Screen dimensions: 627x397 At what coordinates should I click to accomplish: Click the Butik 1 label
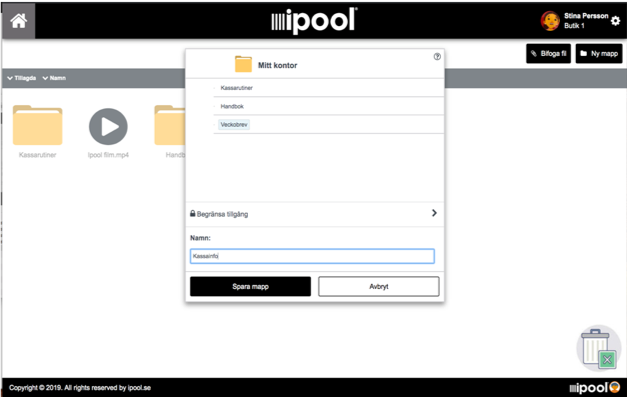click(574, 26)
